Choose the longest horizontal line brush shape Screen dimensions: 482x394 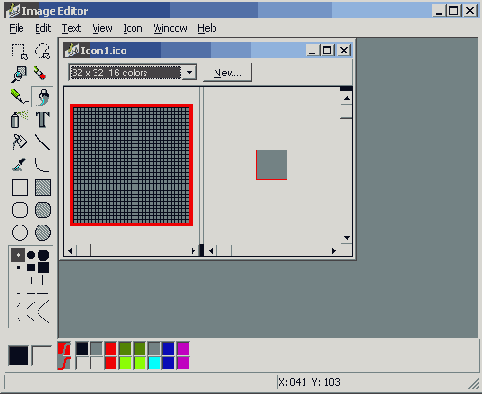[x=43, y=293]
